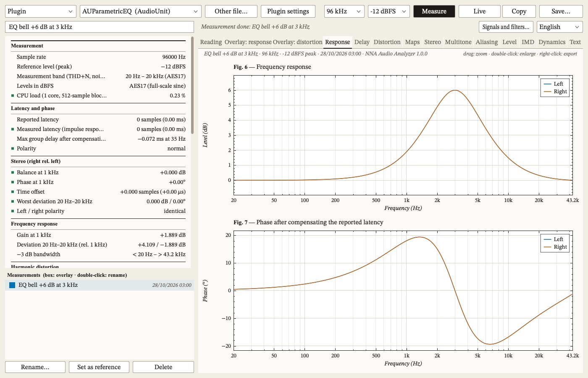588x378 pixels.
Task: Click the Save... button
Action: (561, 11)
